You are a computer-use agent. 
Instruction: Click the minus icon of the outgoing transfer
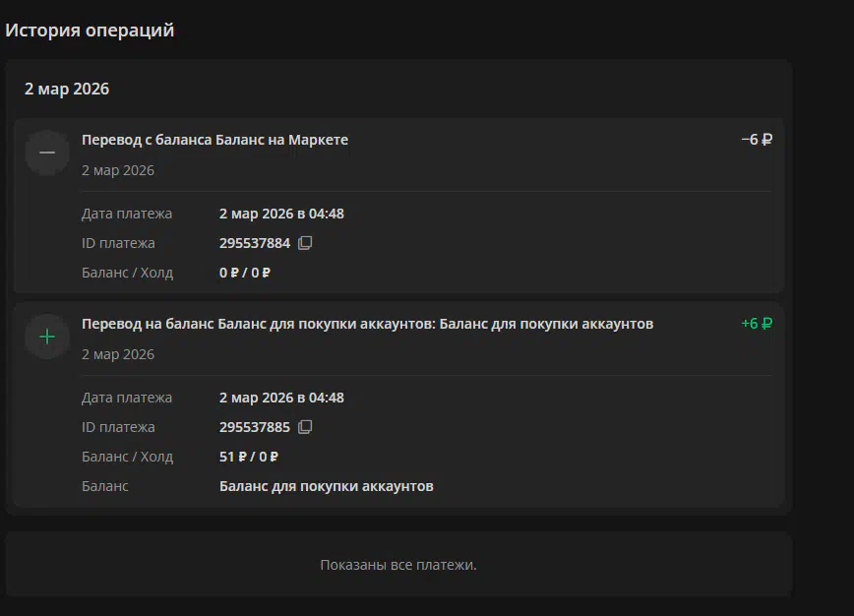[x=47, y=153]
